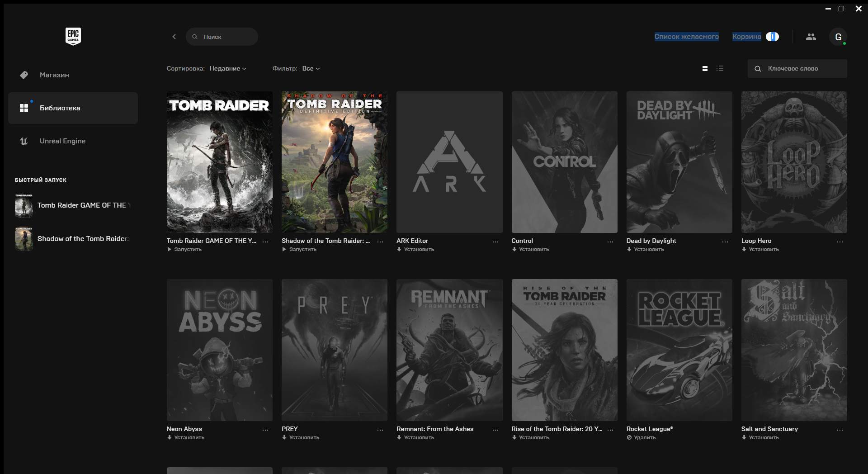This screenshot has height=474, width=868.
Task: Click the Neon Abyss cover
Action: [x=220, y=350]
